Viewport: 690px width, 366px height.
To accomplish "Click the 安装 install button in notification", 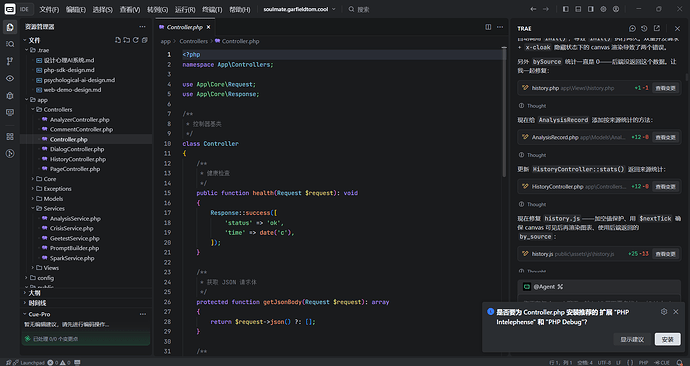I will click(x=667, y=339).
